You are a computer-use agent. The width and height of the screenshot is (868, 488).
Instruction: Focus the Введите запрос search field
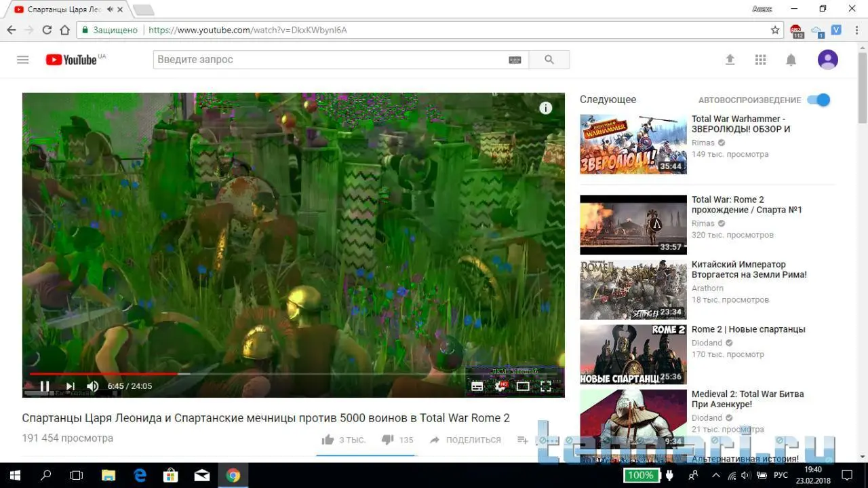point(329,60)
